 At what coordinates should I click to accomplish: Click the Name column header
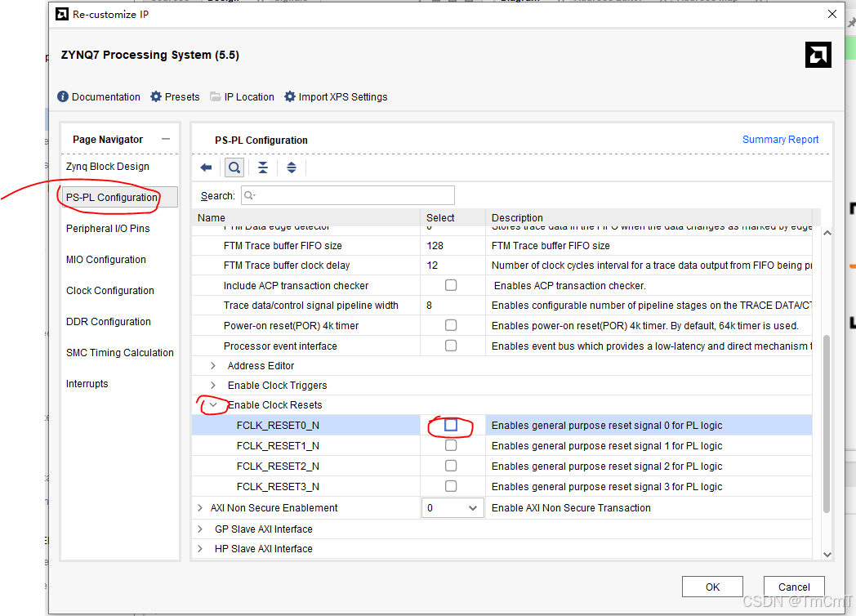coord(305,217)
